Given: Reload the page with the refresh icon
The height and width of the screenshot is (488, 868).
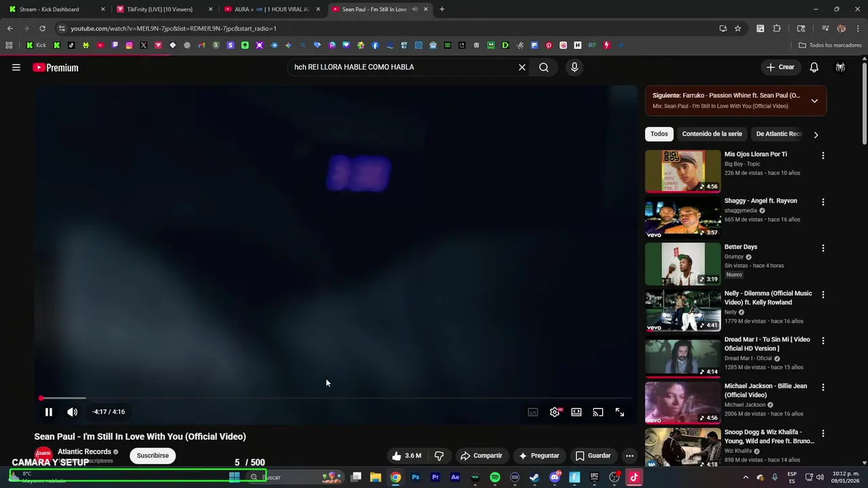Looking at the screenshot, I should coord(42,28).
